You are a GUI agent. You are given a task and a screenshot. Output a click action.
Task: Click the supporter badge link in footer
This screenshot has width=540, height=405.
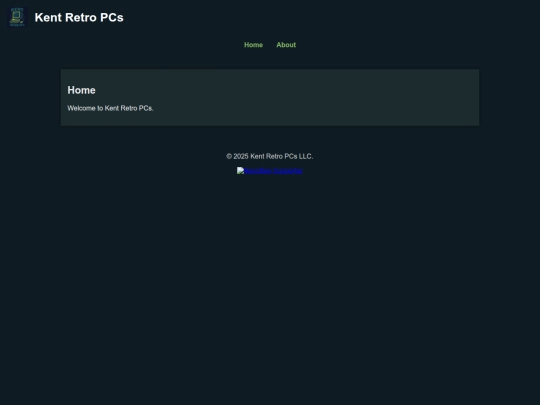[x=269, y=170]
